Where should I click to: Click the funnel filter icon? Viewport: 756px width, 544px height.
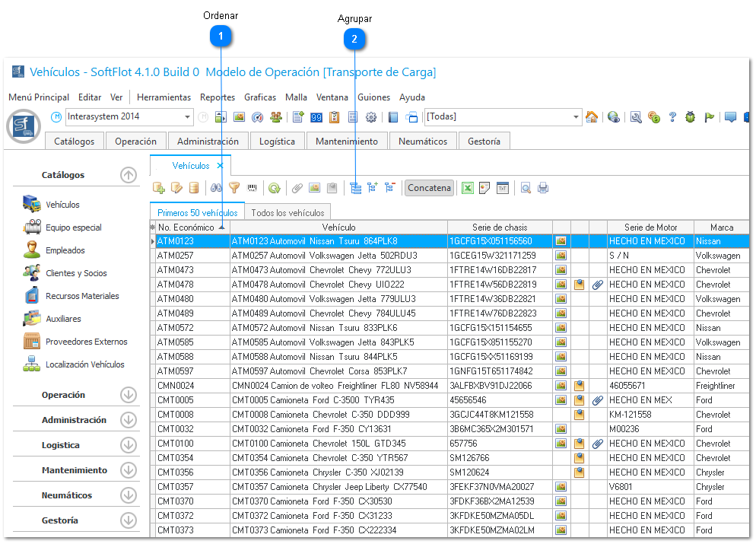point(234,188)
